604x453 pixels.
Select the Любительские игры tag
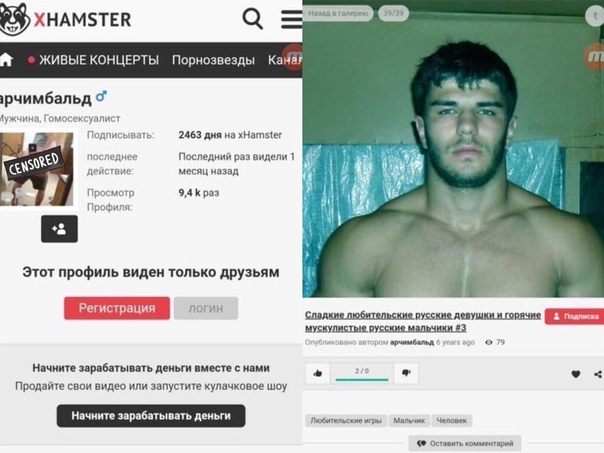(x=346, y=421)
